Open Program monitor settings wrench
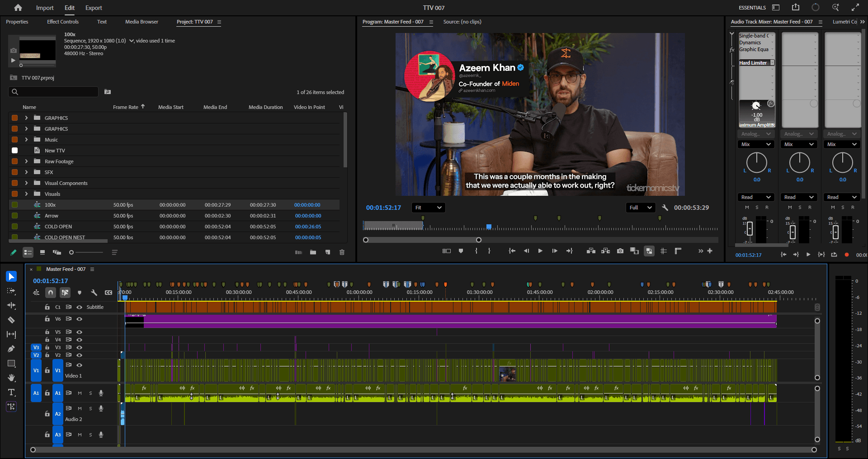The height and width of the screenshot is (459, 868). [x=665, y=208]
